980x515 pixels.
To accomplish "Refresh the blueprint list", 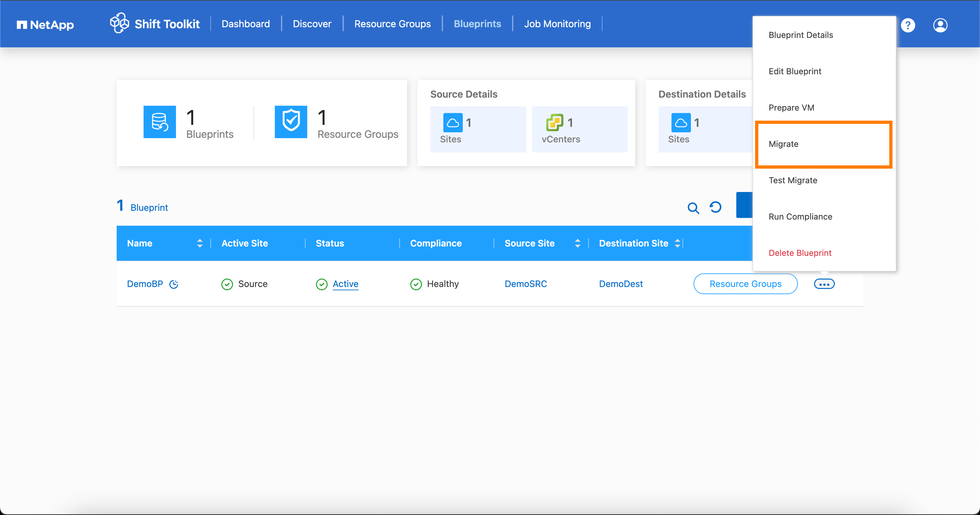I will 715,207.
